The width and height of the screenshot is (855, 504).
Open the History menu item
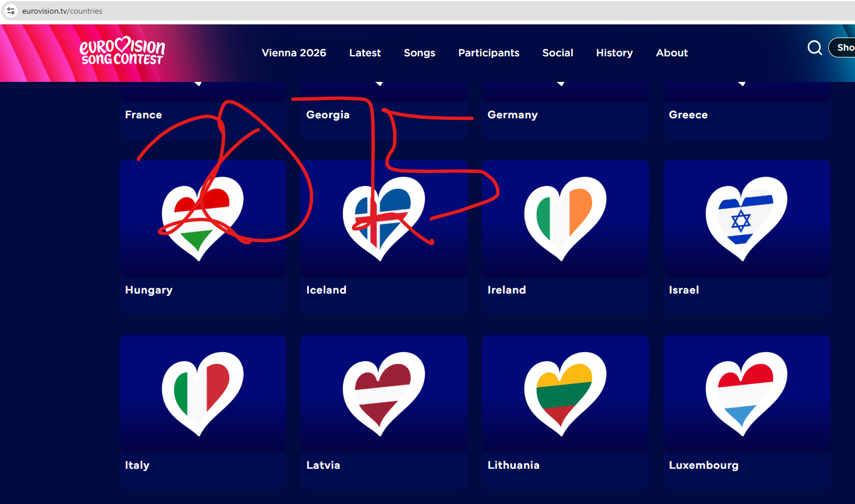[614, 53]
